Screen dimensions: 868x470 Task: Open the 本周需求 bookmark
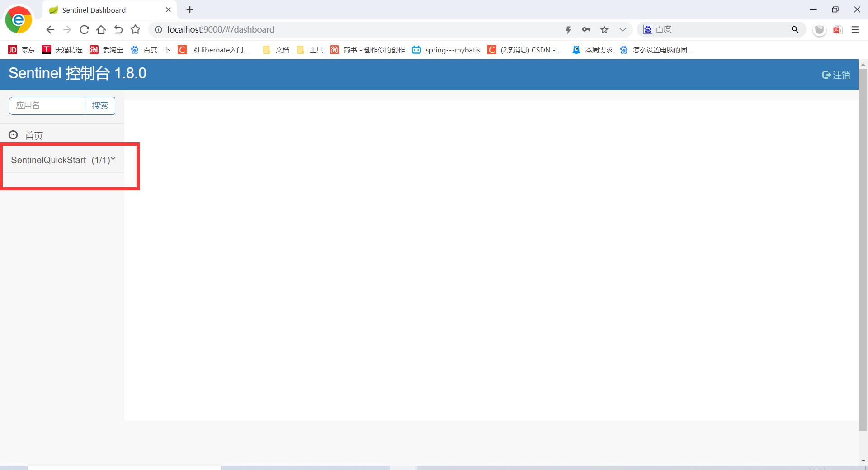592,50
